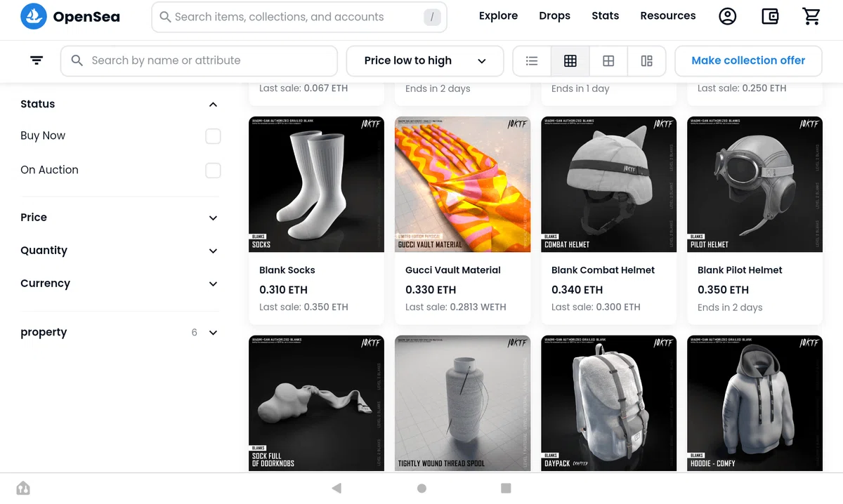Expand the property filter section
843x504 pixels.
click(214, 333)
